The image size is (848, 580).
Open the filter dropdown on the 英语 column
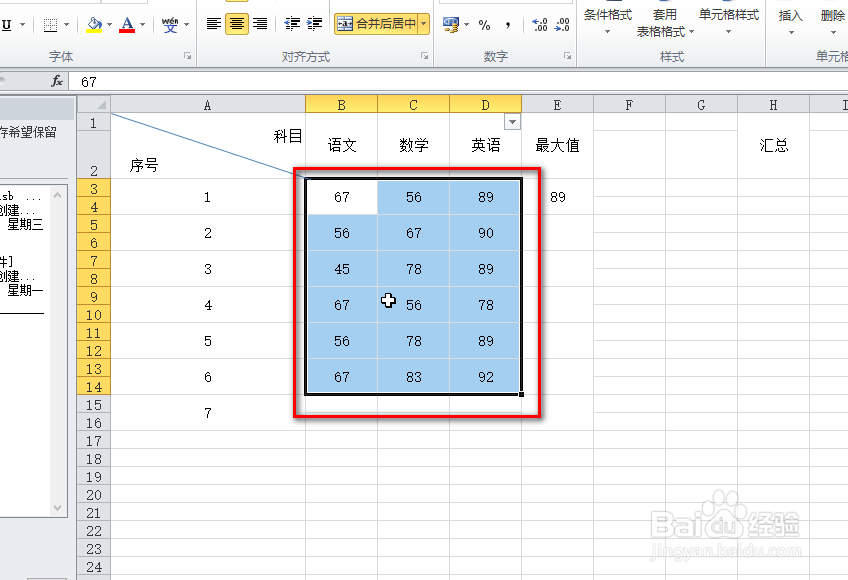click(513, 120)
